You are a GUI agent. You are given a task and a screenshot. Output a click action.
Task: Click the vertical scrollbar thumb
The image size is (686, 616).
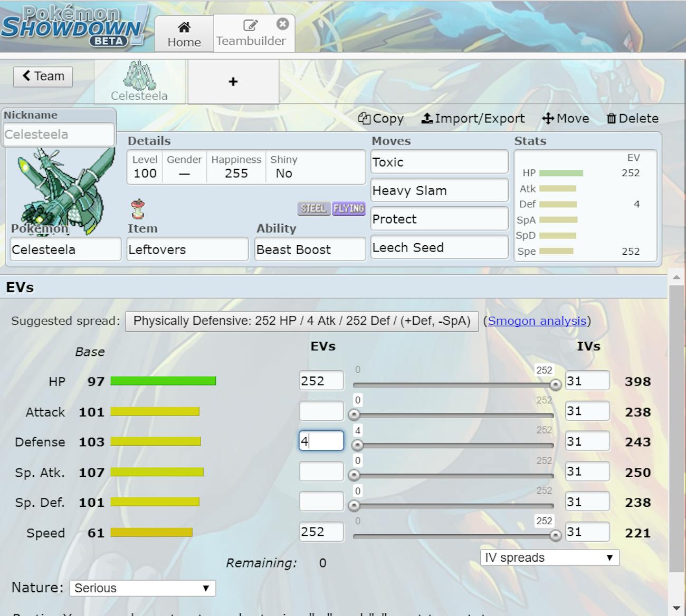(x=677, y=428)
